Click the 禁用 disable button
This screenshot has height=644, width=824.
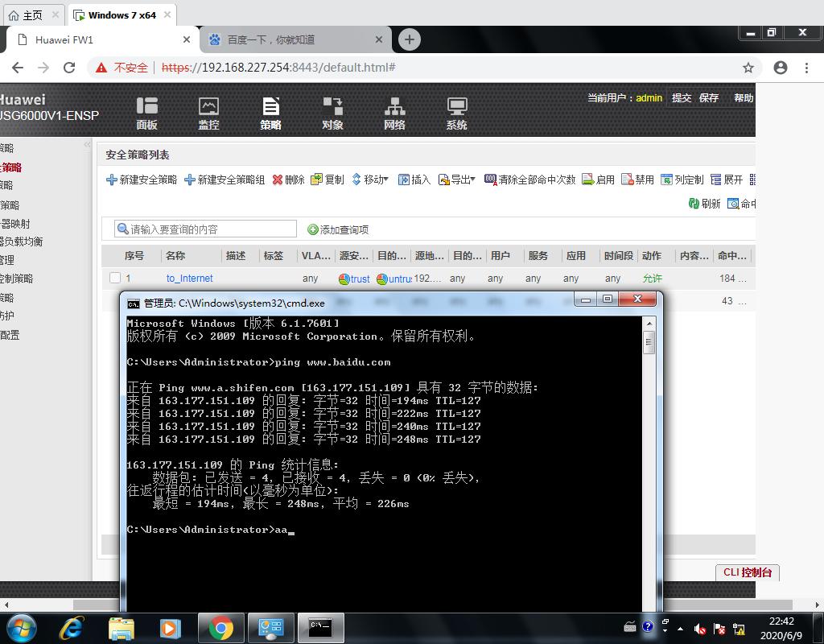pos(637,180)
